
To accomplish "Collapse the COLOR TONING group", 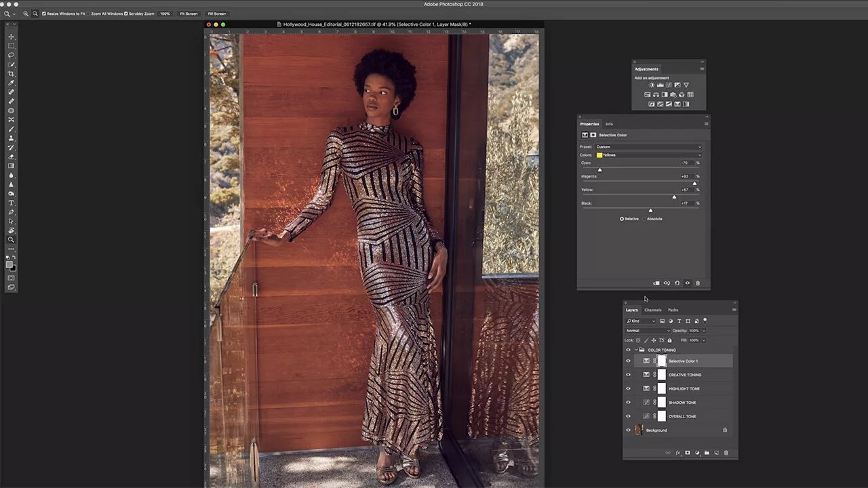I will coord(635,350).
